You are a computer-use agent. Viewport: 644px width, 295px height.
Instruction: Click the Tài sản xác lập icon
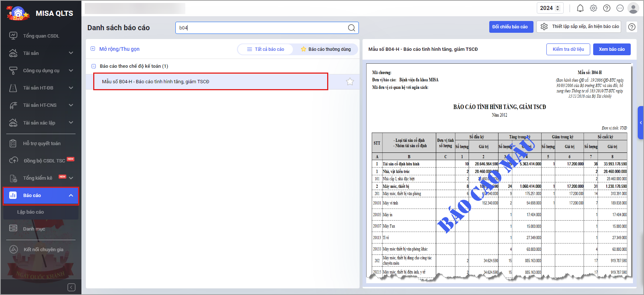(x=13, y=123)
